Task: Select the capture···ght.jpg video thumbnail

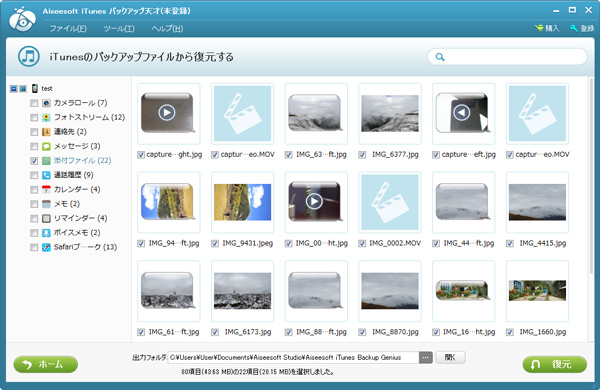Action: pyautogui.click(x=169, y=114)
